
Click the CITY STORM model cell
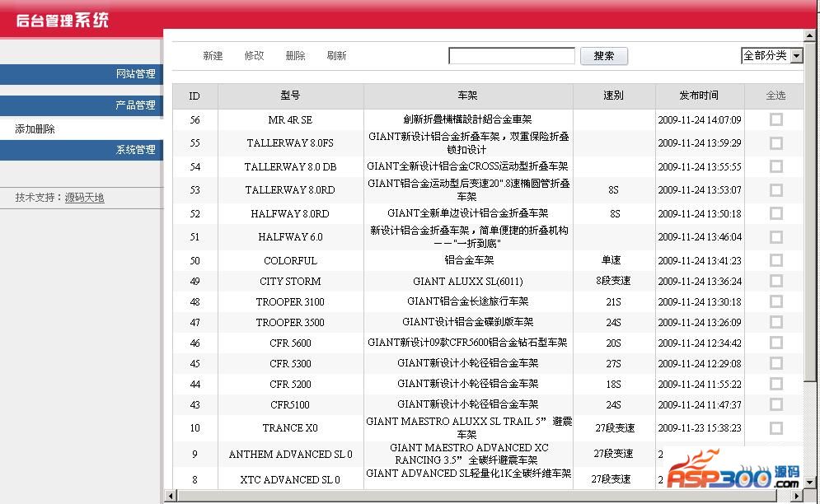[290, 282]
